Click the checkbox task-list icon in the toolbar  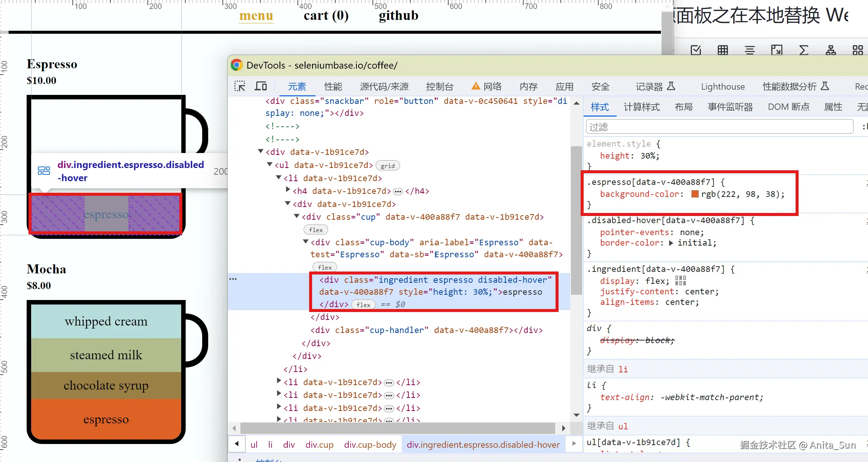click(x=696, y=50)
